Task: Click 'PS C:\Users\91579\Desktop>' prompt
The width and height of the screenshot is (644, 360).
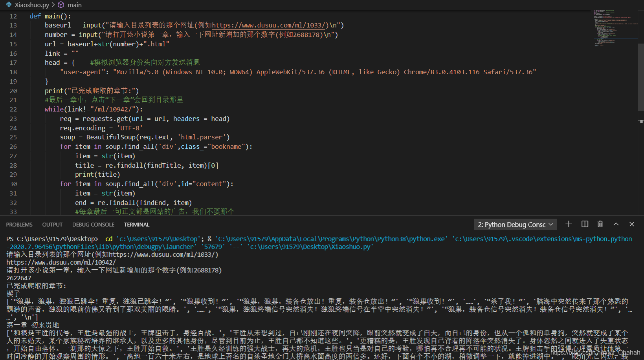Action: click(52, 239)
